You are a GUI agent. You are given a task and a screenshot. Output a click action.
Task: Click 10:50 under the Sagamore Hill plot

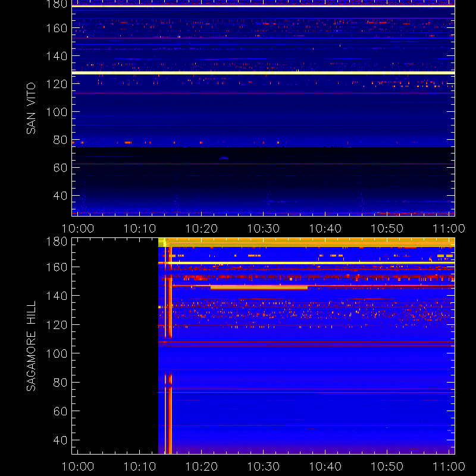(x=387, y=466)
